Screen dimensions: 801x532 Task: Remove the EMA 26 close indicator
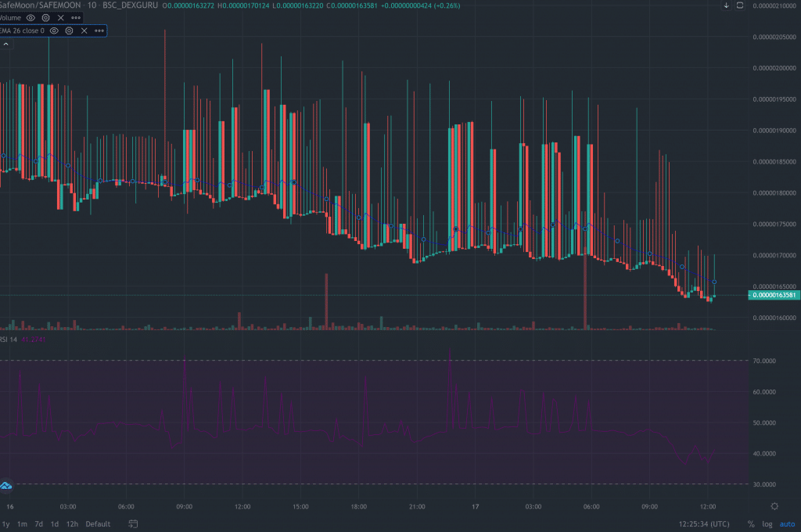coord(84,31)
